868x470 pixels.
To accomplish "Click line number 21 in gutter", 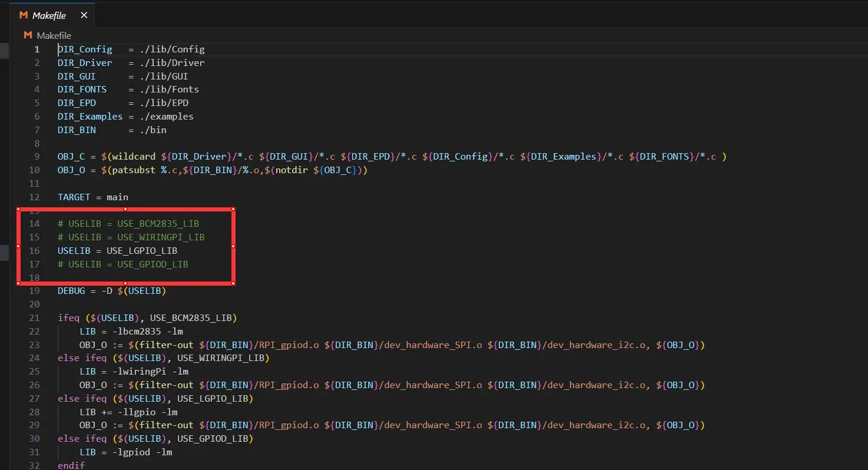I will (x=34, y=318).
